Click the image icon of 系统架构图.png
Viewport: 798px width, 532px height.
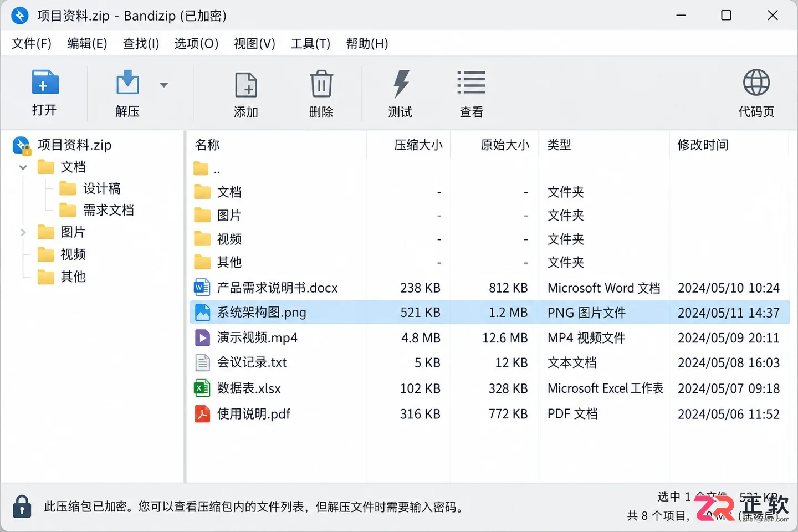tap(202, 313)
